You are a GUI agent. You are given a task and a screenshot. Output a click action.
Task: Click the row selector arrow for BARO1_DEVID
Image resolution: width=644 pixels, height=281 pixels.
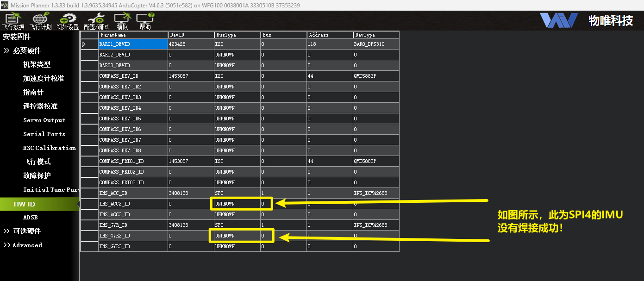coord(89,44)
